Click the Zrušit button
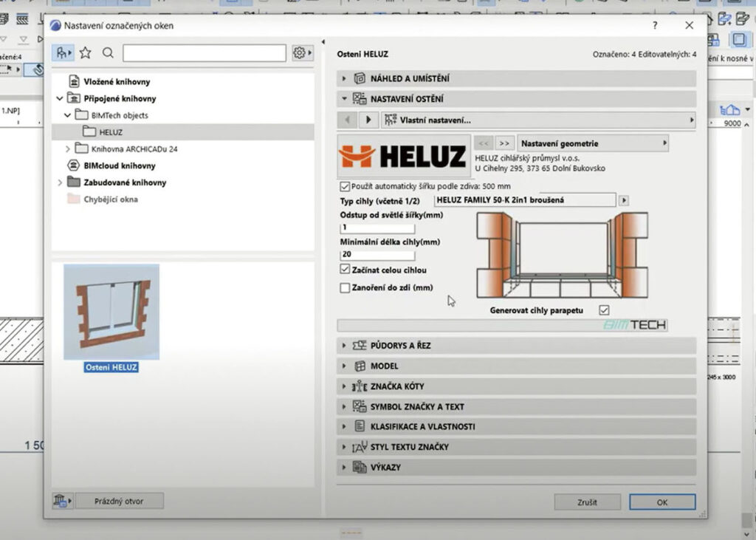This screenshot has width=756, height=540. point(587,502)
